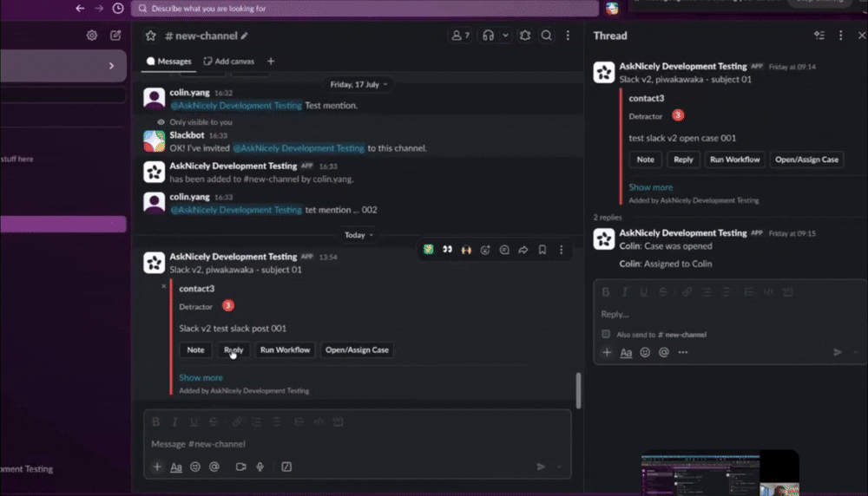This screenshot has height=496, width=868.
Task: Bookmark the message for later
Action: click(x=542, y=250)
